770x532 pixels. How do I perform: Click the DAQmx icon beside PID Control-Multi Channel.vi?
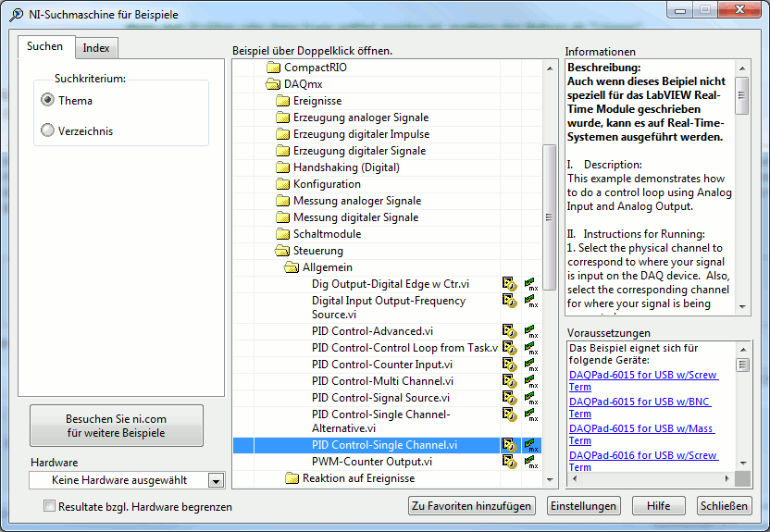click(531, 381)
